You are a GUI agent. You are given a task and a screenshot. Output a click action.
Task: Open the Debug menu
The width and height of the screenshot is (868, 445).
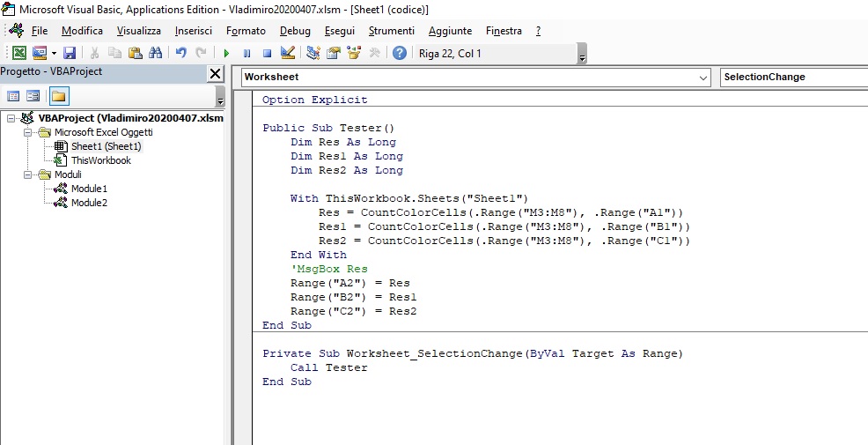295,31
